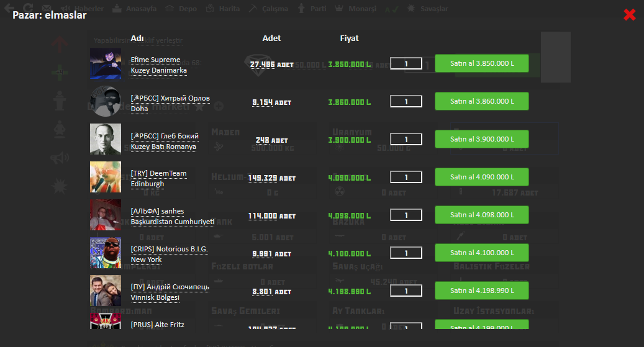This screenshot has width=644, height=347.
Task: Visit Başkurdistan Cumhuriyeti region page
Action: coord(172,222)
